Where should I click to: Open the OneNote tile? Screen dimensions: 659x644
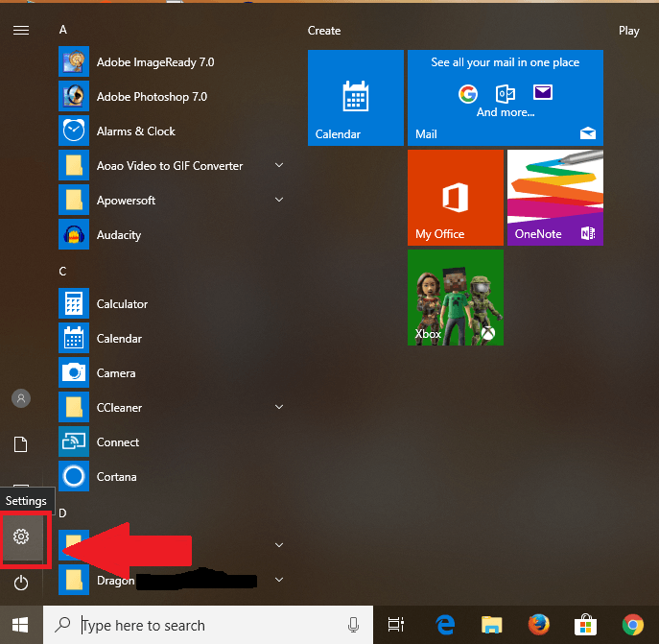(x=555, y=198)
